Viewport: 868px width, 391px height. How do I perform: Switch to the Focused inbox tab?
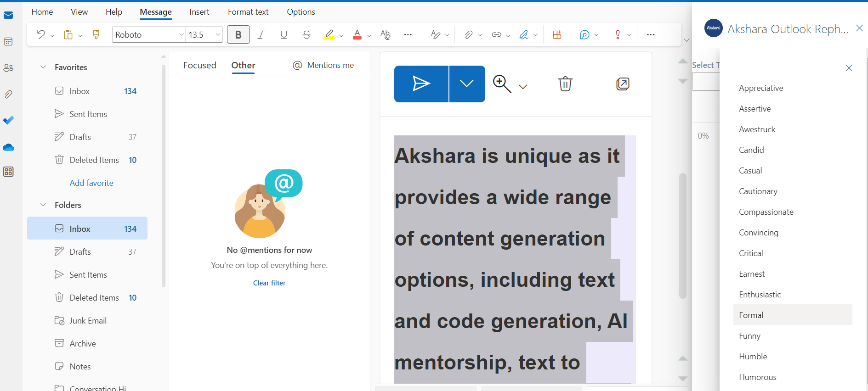click(199, 65)
